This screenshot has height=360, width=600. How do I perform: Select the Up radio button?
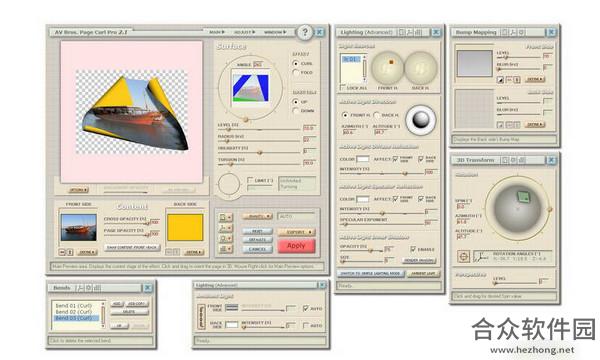point(295,102)
